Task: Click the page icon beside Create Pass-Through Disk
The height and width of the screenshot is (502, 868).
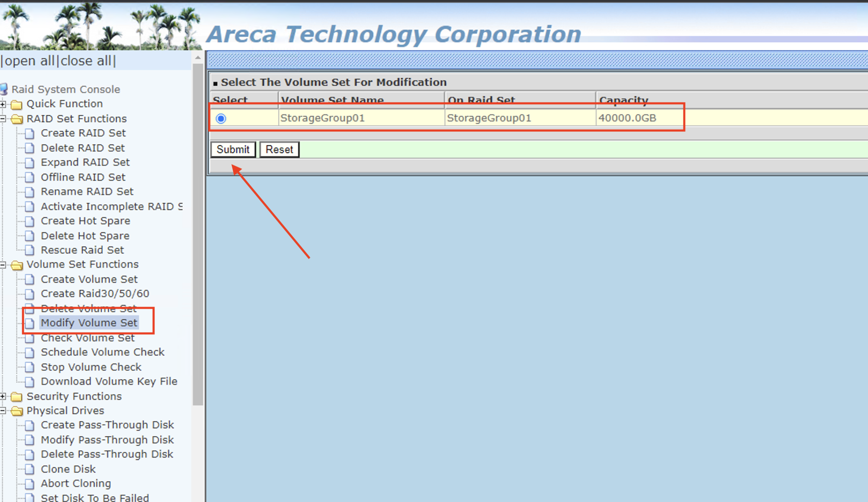Action: click(30, 425)
